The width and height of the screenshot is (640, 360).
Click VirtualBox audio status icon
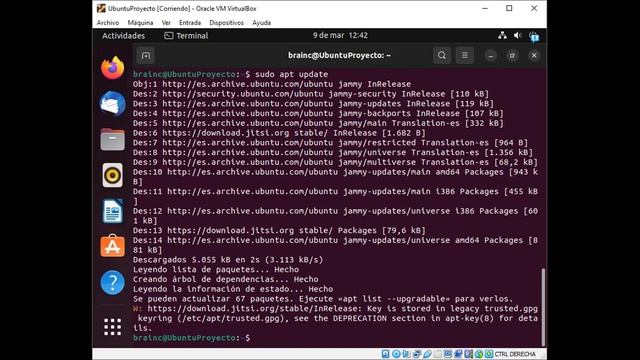(406, 354)
